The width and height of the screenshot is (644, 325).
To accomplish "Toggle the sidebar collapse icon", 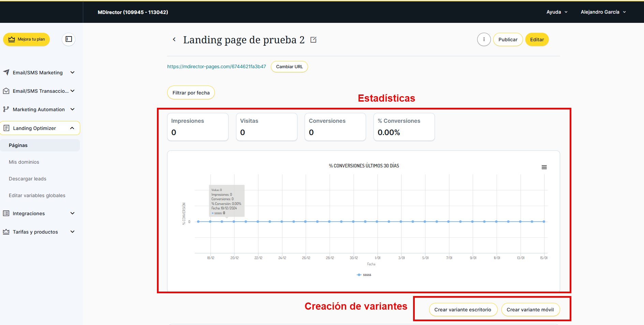I will (69, 39).
